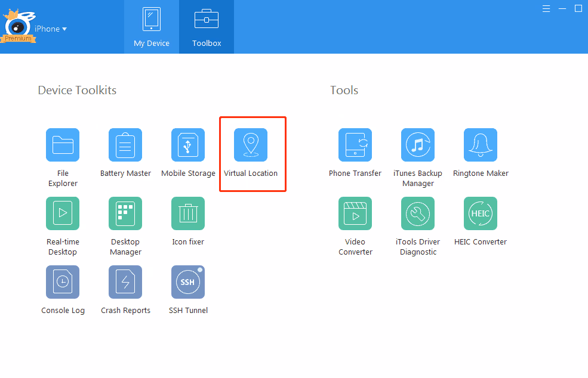Start Real-time Desktop
Screen dimensions: 588x378
point(63,213)
